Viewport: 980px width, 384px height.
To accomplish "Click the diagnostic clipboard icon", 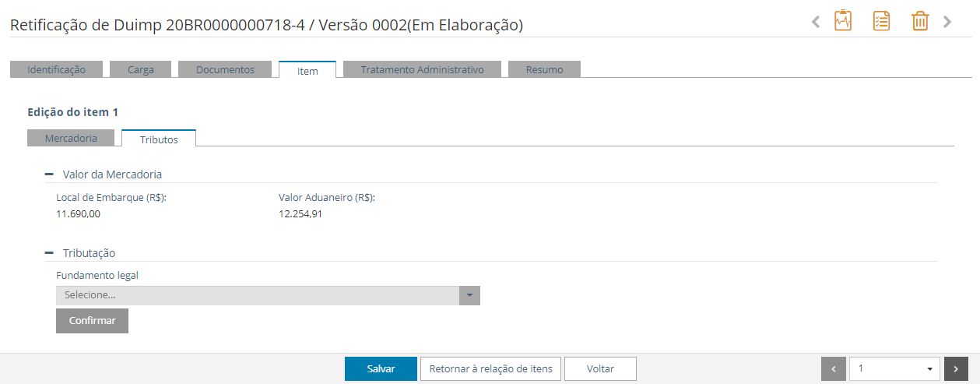I will pos(842,21).
